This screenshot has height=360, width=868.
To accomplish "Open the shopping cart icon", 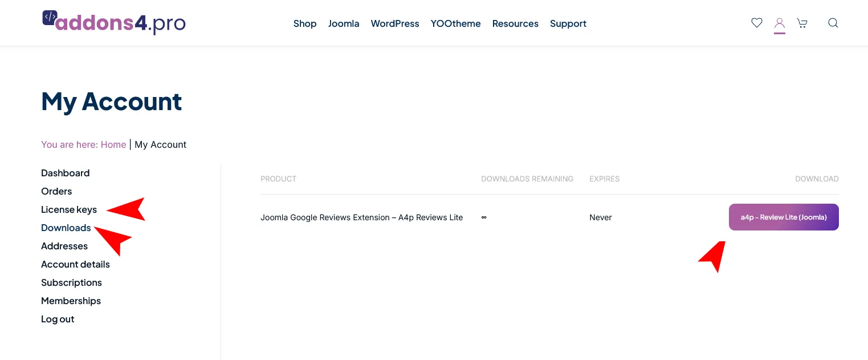I will point(802,23).
